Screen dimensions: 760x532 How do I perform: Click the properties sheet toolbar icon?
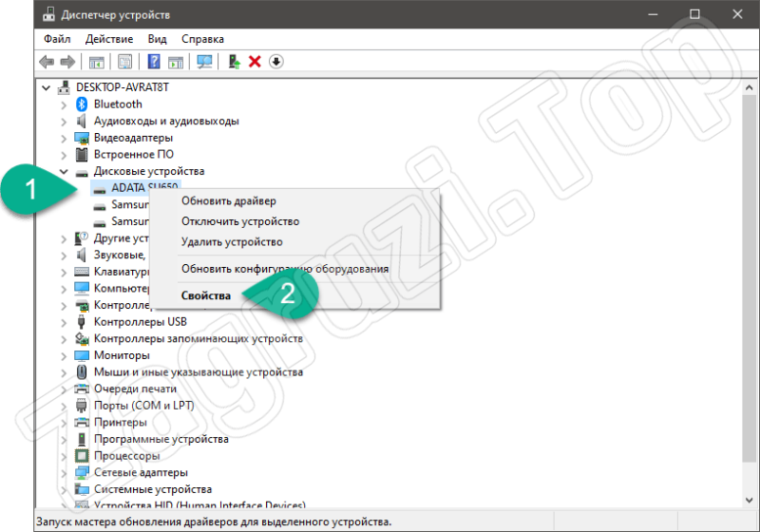124,62
